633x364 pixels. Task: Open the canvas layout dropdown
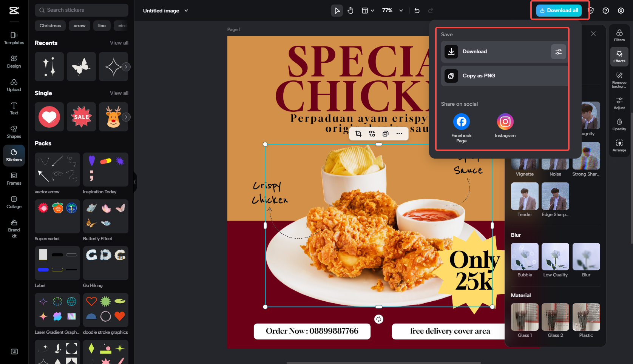(368, 11)
